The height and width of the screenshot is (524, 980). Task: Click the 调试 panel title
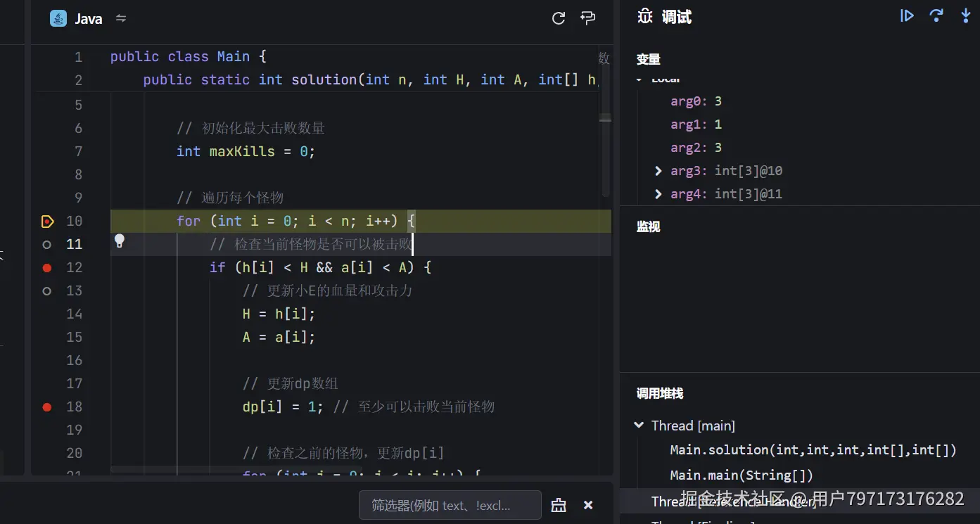click(677, 17)
